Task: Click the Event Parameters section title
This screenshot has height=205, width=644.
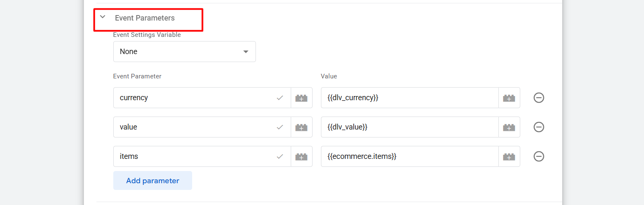Action: coord(145,18)
